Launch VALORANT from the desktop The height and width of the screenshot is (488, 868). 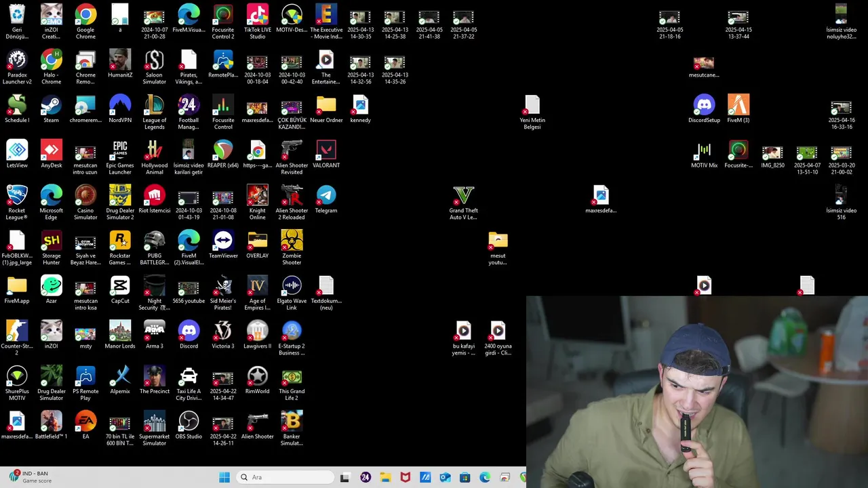coord(326,154)
